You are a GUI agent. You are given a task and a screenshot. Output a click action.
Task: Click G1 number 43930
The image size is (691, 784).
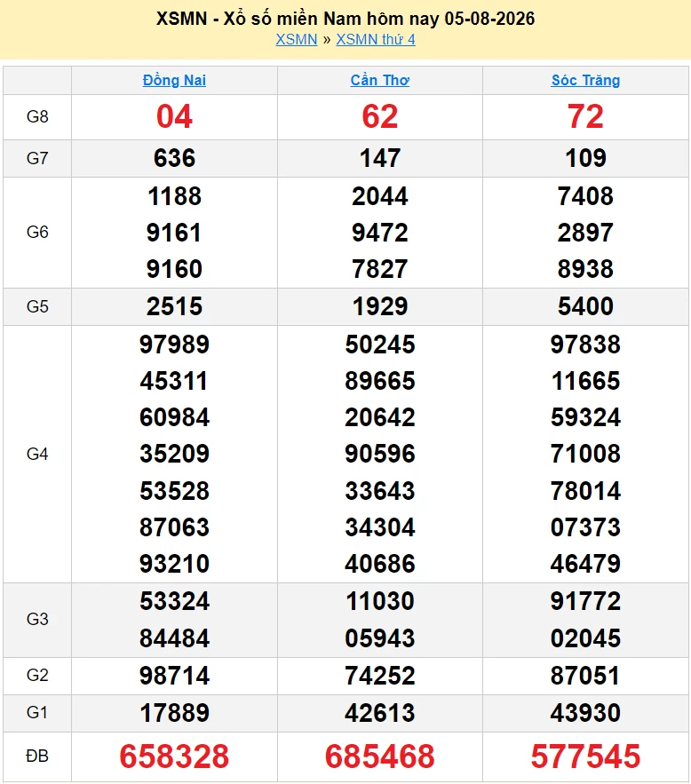point(585,713)
